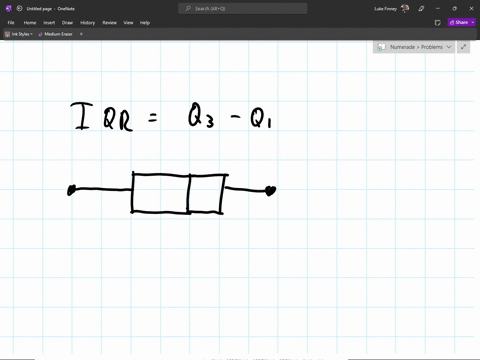Click the pen mode icon in title bar
480x360 pixels.
point(421,9)
